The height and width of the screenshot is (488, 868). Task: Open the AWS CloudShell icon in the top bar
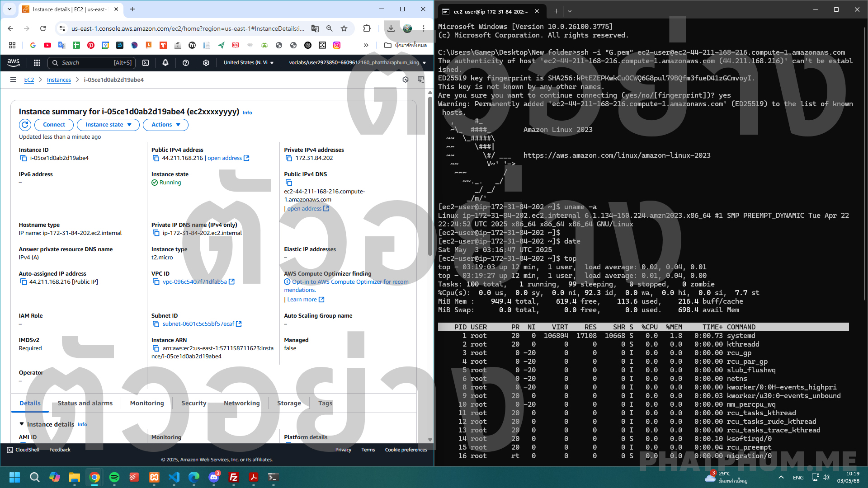(x=146, y=63)
